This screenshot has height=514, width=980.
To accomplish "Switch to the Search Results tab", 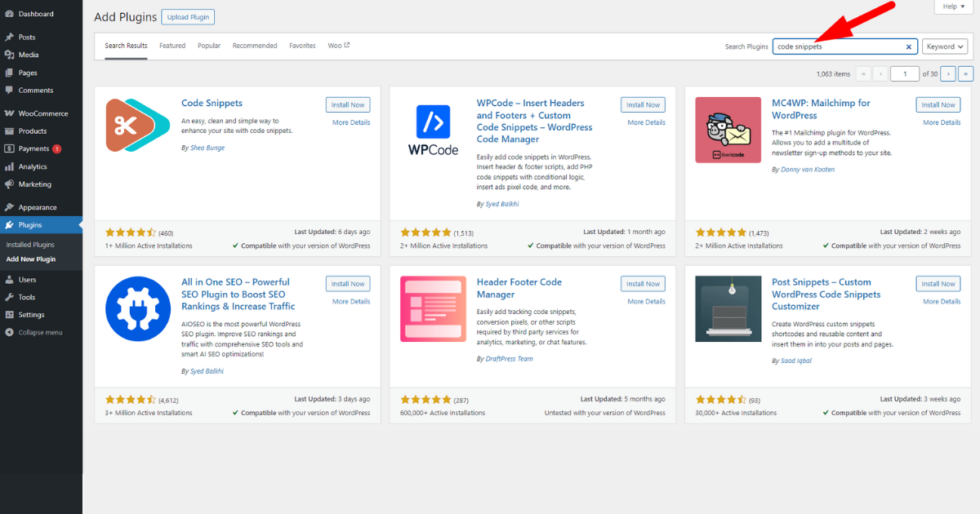I will click(x=126, y=46).
